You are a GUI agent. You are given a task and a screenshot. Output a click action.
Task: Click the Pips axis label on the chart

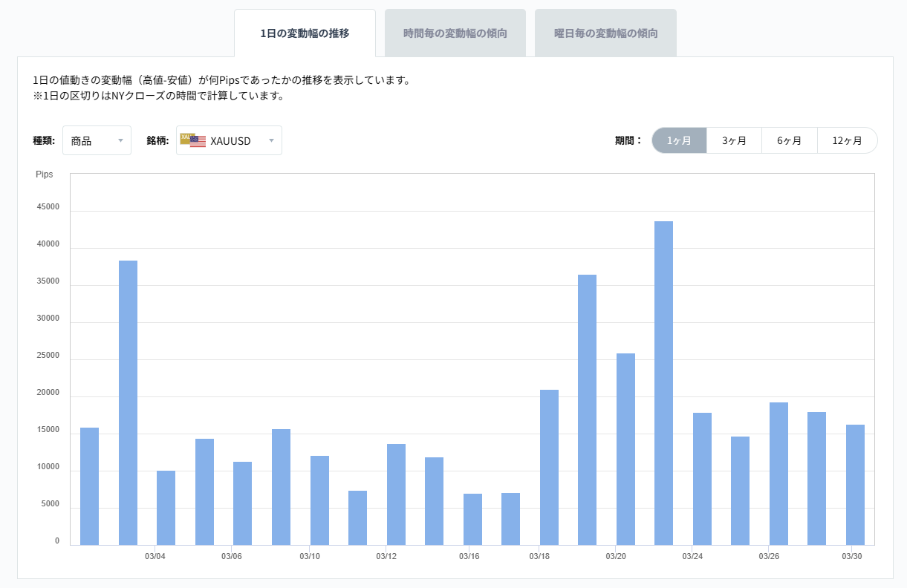click(x=45, y=174)
